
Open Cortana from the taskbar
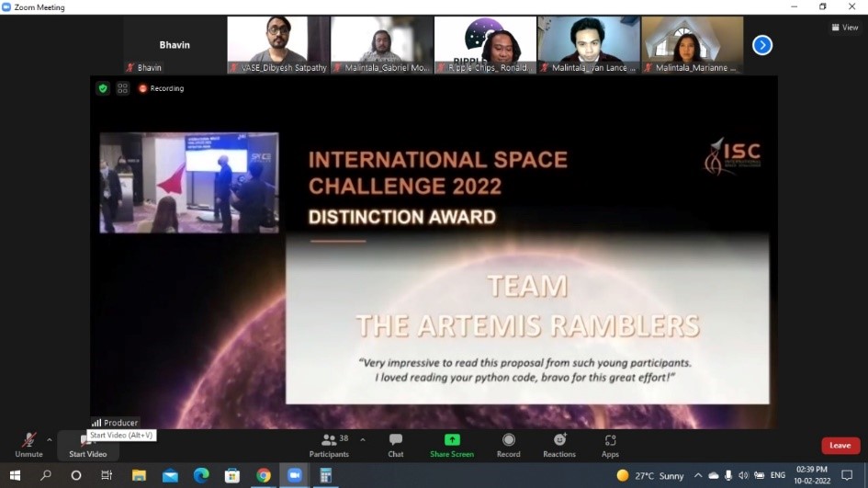(x=76, y=475)
